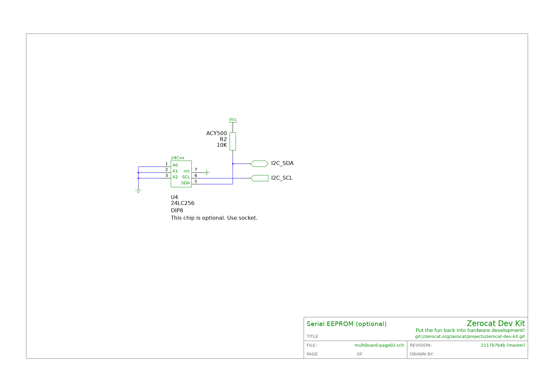This screenshot has width=554, height=392.
Task: Click the I2C_SDA port connector shape
Action: click(259, 164)
